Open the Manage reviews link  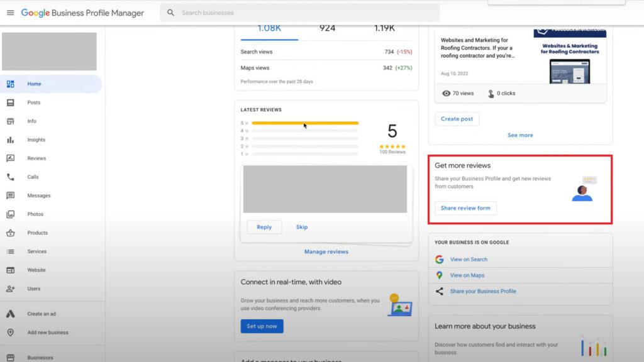click(x=326, y=251)
